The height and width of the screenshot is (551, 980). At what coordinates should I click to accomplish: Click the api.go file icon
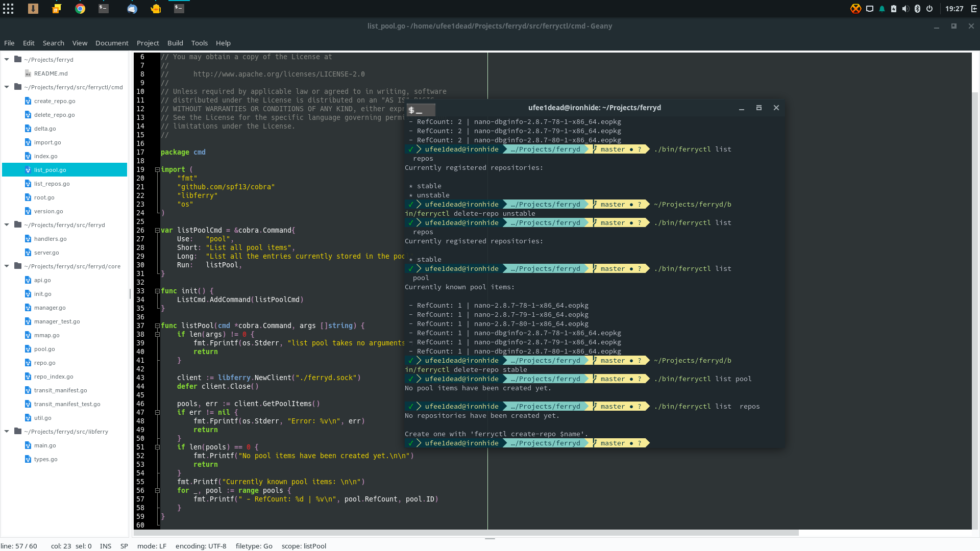click(28, 280)
